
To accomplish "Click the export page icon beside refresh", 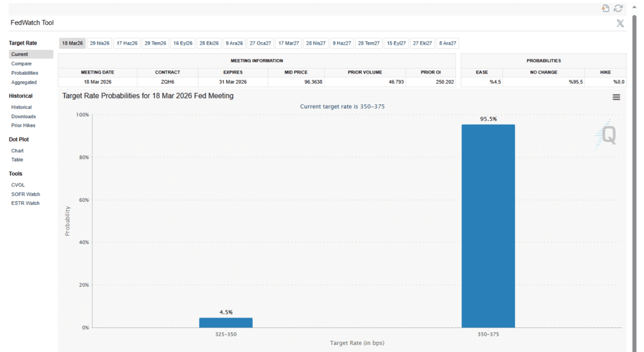I will pos(606,8).
